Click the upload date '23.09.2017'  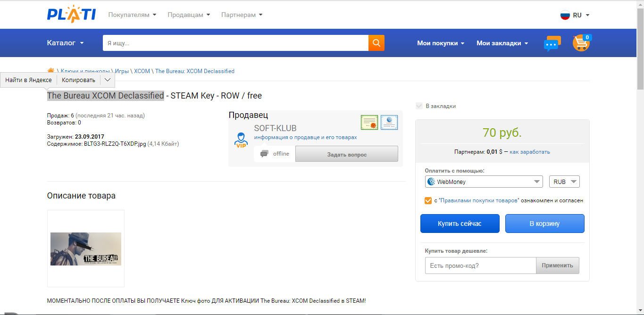[x=90, y=137]
